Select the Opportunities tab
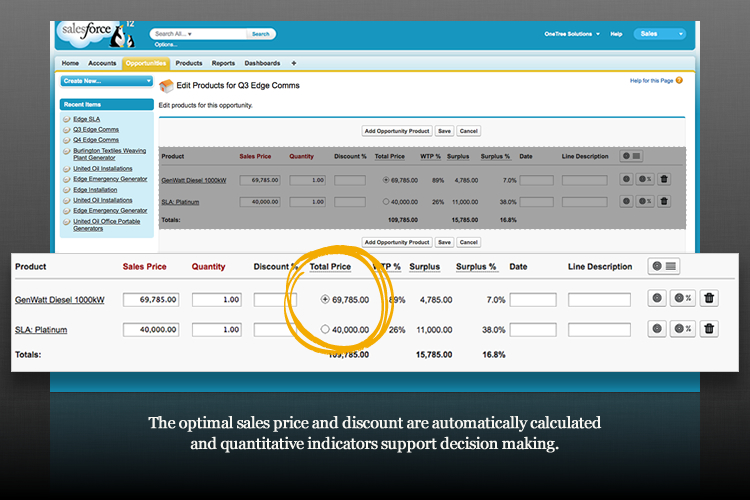Viewport: 750px width, 500px height. 146,63
